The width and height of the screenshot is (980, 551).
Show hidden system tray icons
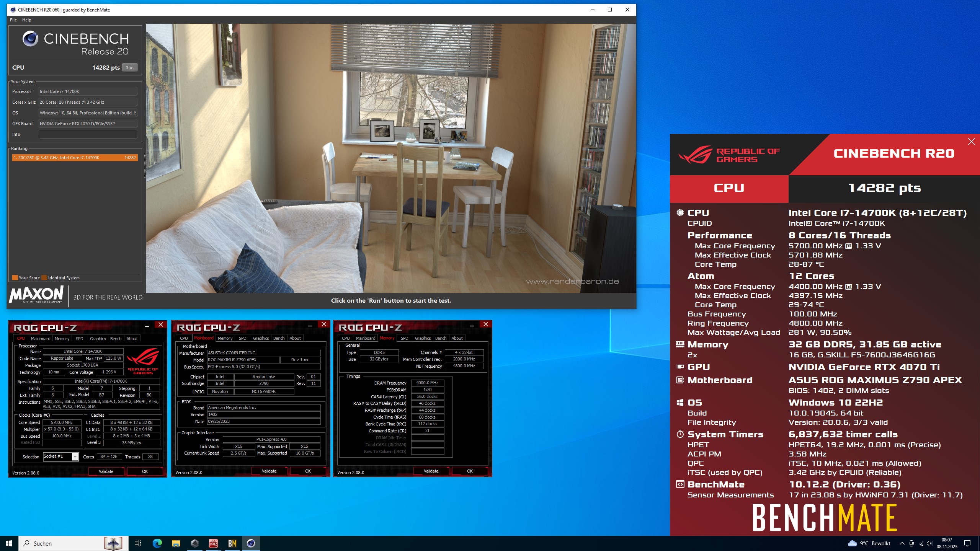pos(902,543)
